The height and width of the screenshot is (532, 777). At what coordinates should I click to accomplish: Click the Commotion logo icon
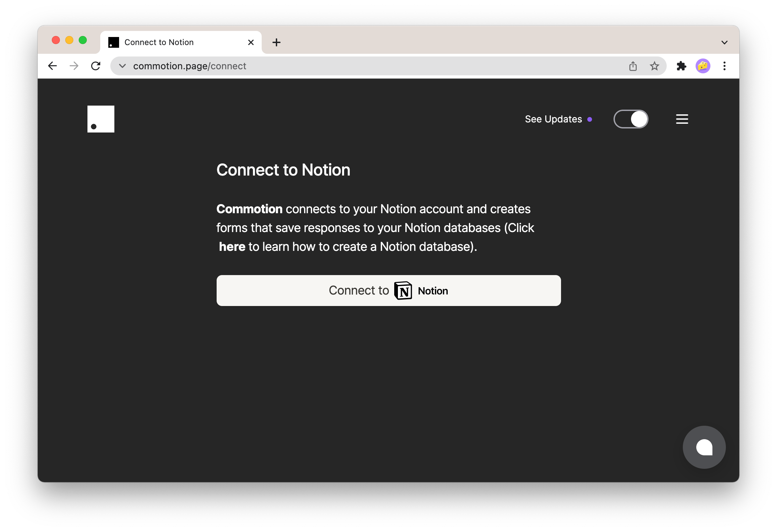point(101,119)
